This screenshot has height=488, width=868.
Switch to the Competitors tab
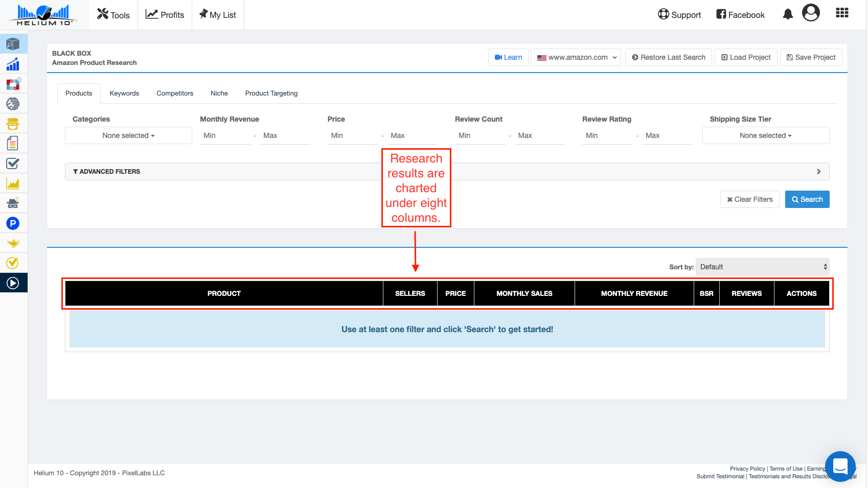[175, 94]
